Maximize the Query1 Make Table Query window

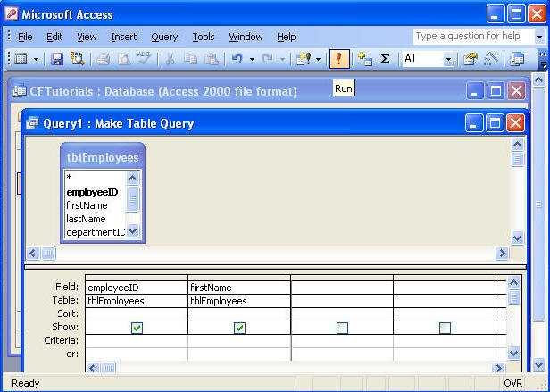(495, 123)
